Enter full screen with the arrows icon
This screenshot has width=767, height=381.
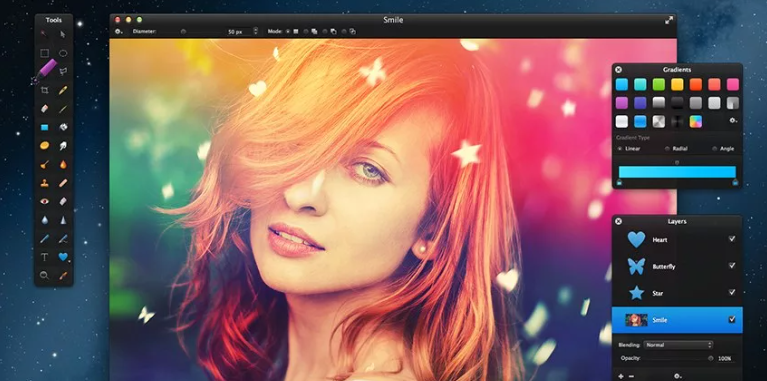click(669, 20)
